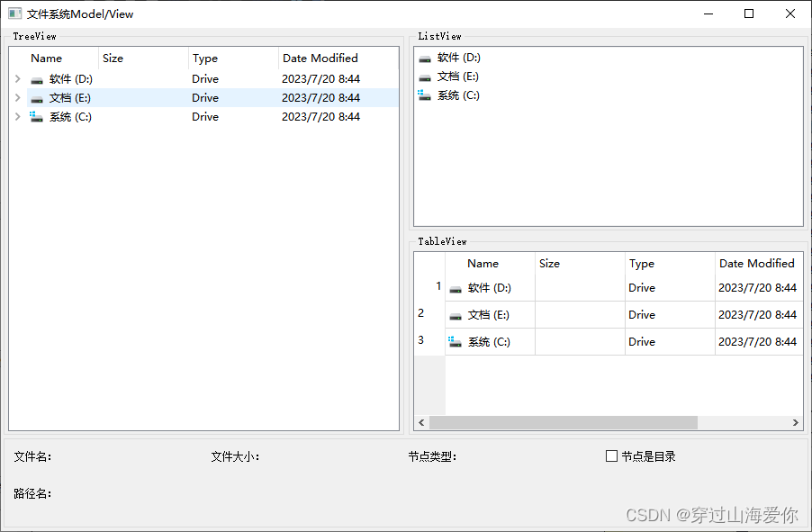Click the drive icon beside 文档 (E:) in TreeView
This screenshot has height=532, width=812.
click(x=36, y=98)
